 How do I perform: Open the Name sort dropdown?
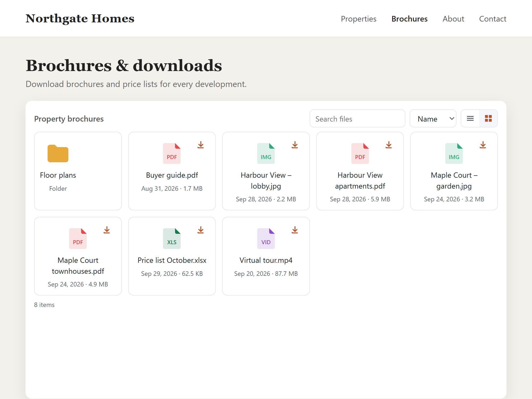click(x=433, y=118)
